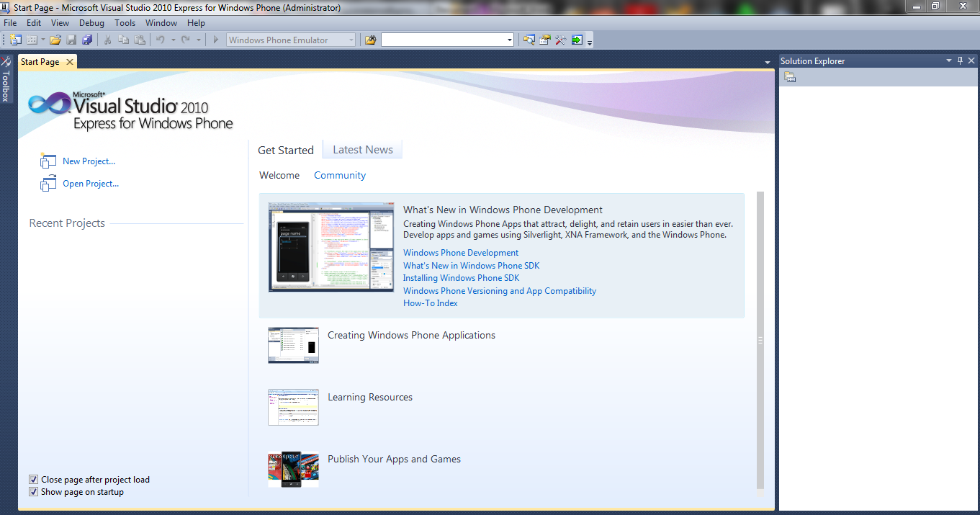
Task: Click the Start Page vertical scrollbar
Action: pyautogui.click(x=760, y=340)
